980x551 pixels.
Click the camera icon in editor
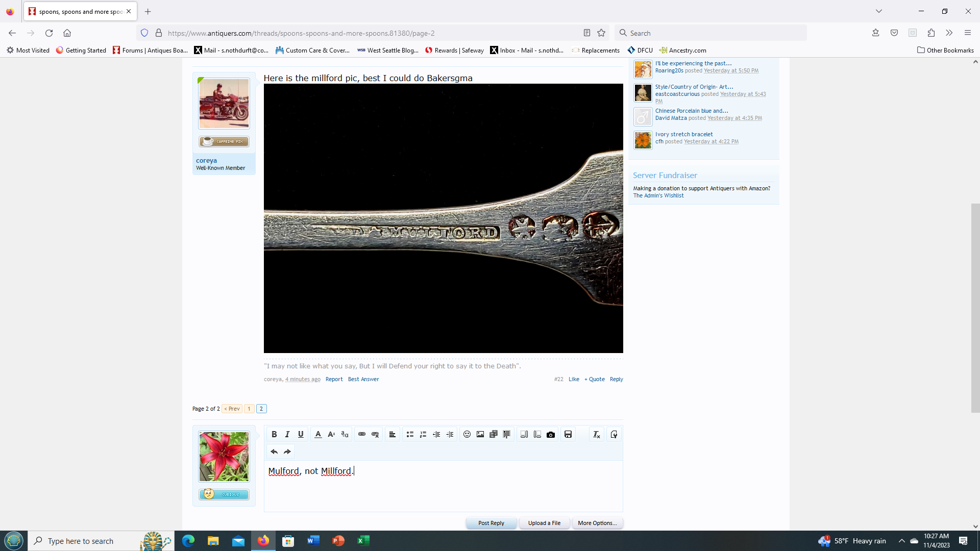click(x=551, y=434)
